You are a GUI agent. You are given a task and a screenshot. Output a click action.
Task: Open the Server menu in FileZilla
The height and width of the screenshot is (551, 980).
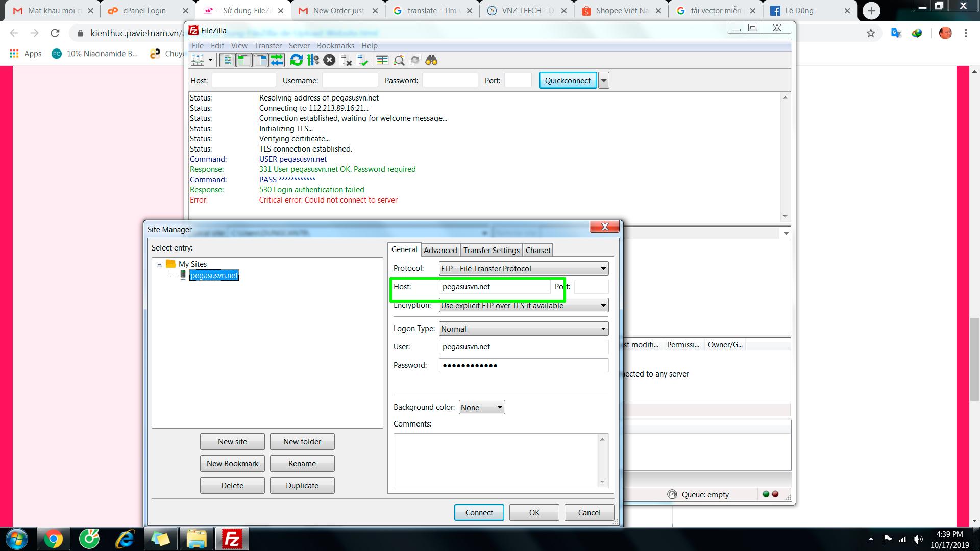pos(299,45)
